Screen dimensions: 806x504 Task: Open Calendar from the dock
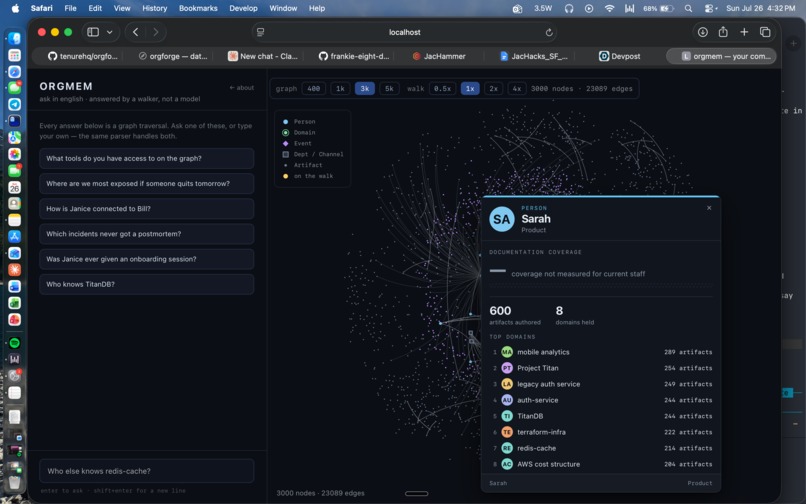(x=14, y=187)
